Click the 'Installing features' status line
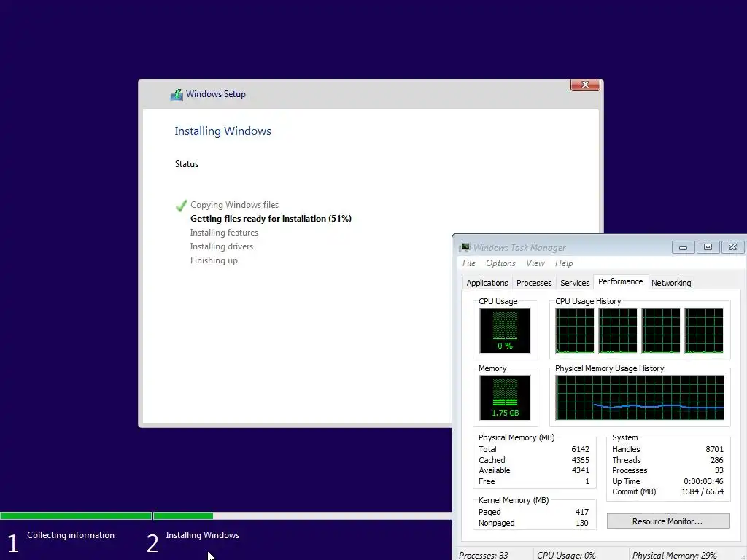Viewport: 747px width, 560px height. (x=224, y=233)
